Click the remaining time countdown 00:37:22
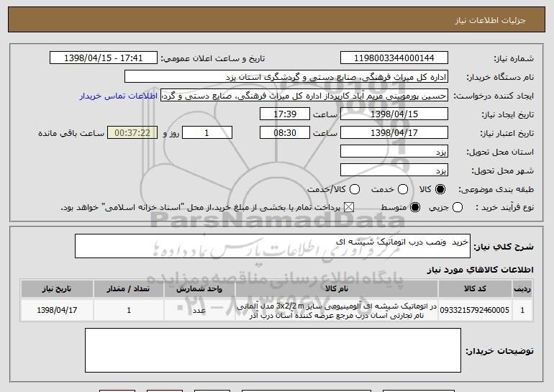The height and width of the screenshot is (392, 554). click(x=132, y=133)
